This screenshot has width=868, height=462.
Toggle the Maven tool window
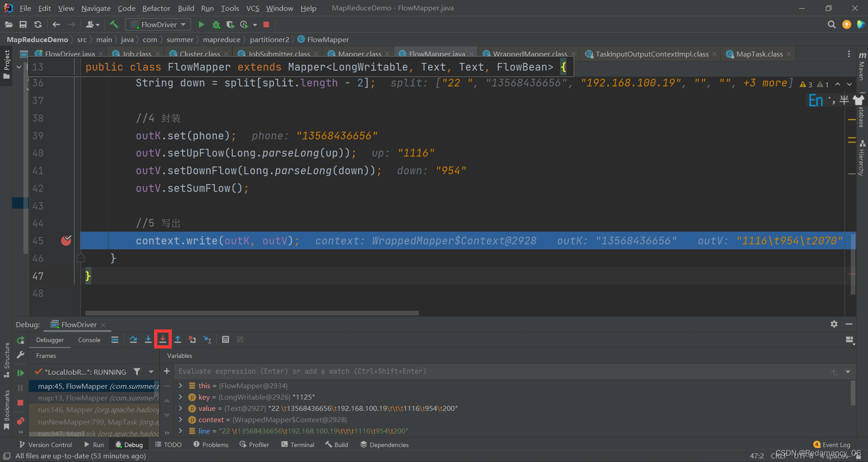click(862, 67)
